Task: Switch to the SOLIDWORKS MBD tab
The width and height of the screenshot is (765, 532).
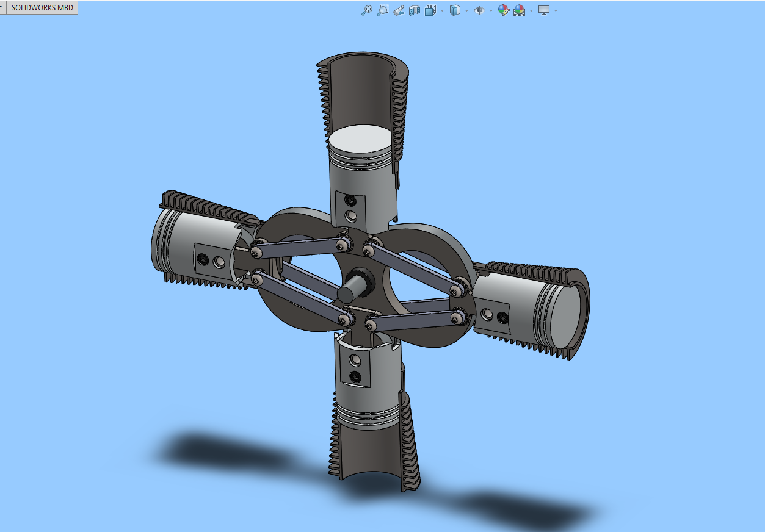Action: [x=42, y=8]
